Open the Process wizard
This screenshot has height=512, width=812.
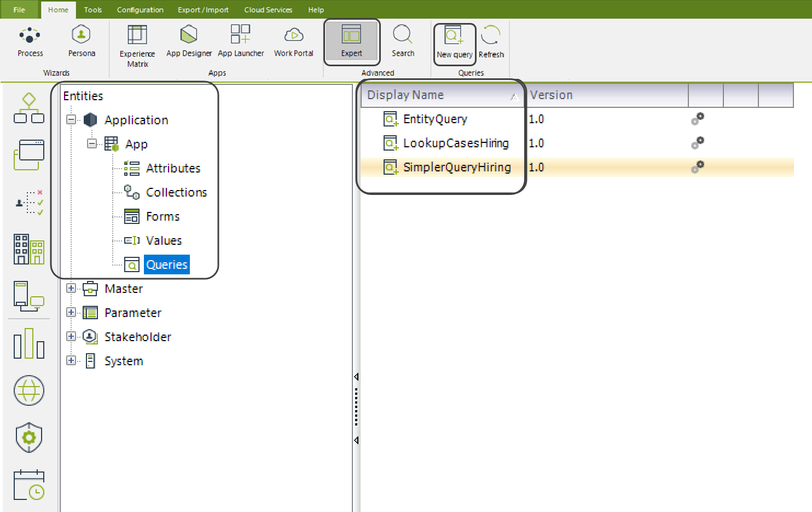pos(30,42)
